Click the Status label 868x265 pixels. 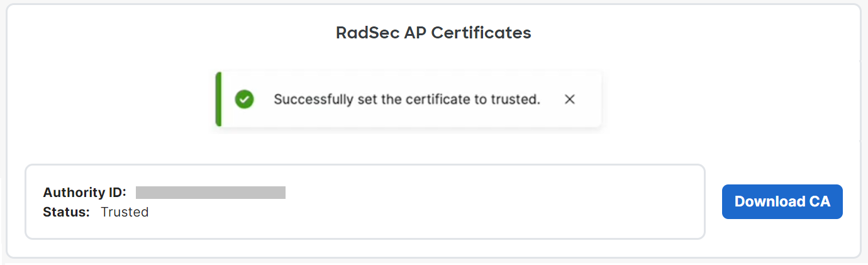(67, 212)
